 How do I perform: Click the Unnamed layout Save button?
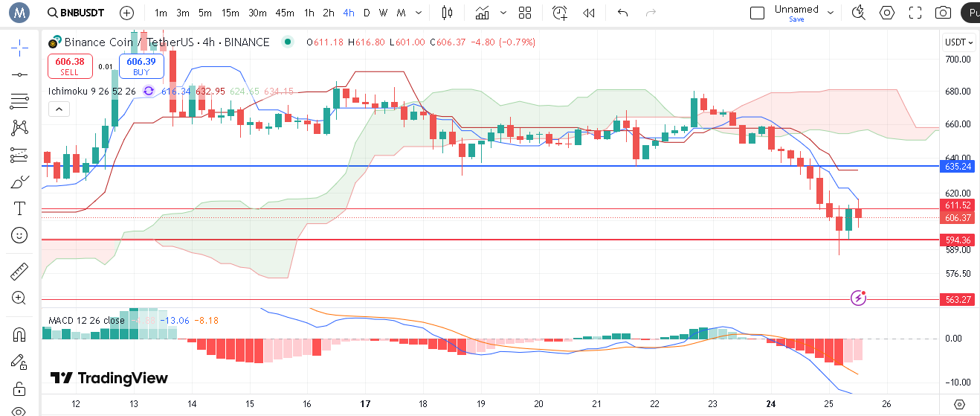tap(796, 19)
